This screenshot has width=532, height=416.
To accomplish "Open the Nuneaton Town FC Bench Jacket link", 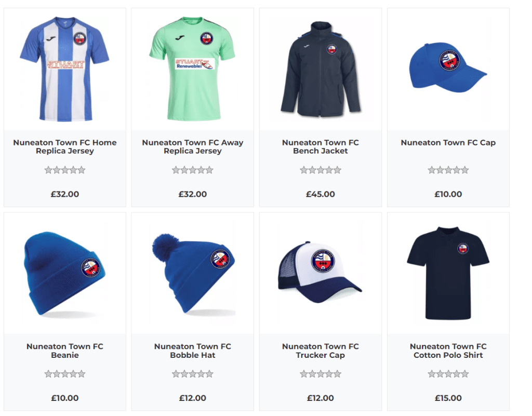I will tap(320, 147).
